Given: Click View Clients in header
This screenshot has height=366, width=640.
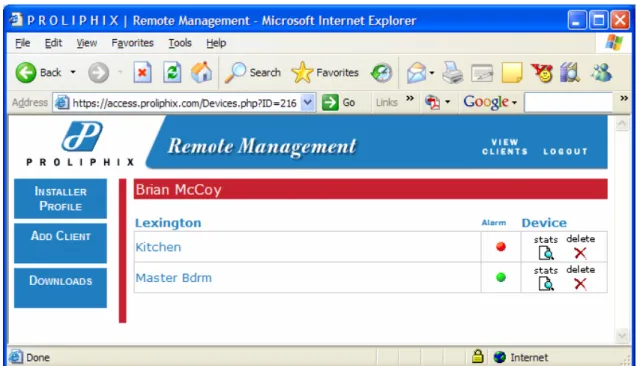Looking at the screenshot, I should (x=505, y=147).
